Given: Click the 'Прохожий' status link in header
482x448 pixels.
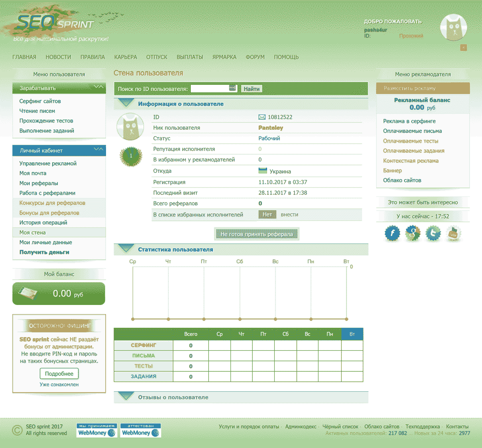Looking at the screenshot, I should click(411, 36).
